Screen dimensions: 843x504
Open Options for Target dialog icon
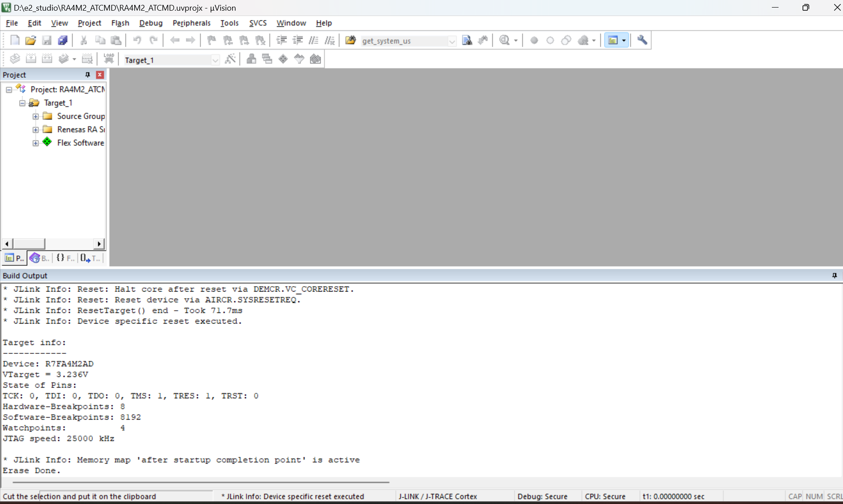230,59
